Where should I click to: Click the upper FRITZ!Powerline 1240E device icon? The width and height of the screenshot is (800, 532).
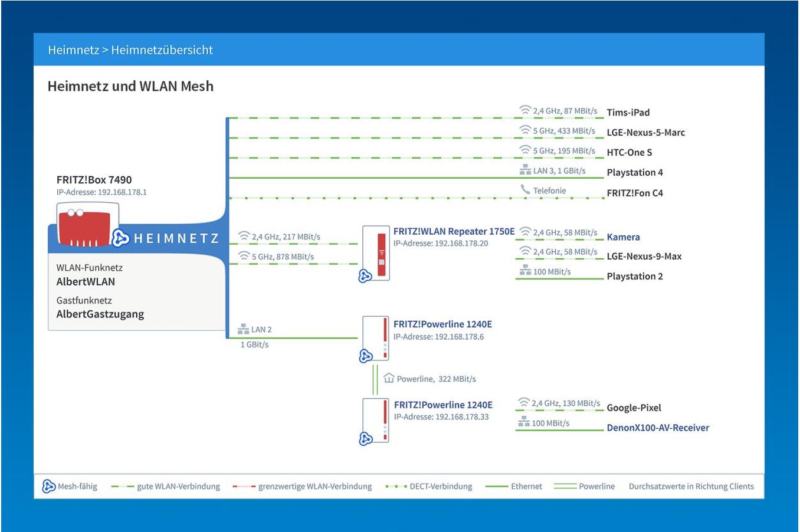point(376,337)
